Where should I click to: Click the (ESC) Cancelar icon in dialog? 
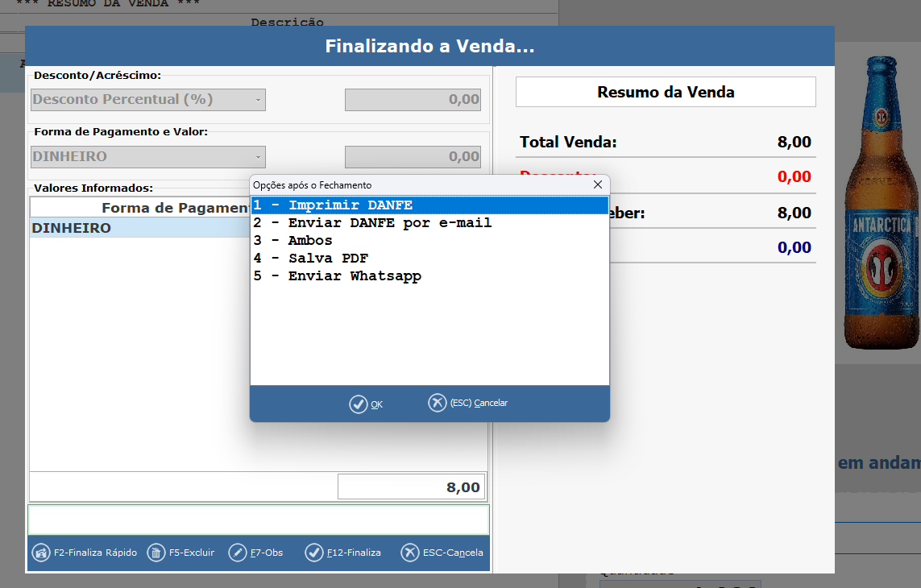438,403
